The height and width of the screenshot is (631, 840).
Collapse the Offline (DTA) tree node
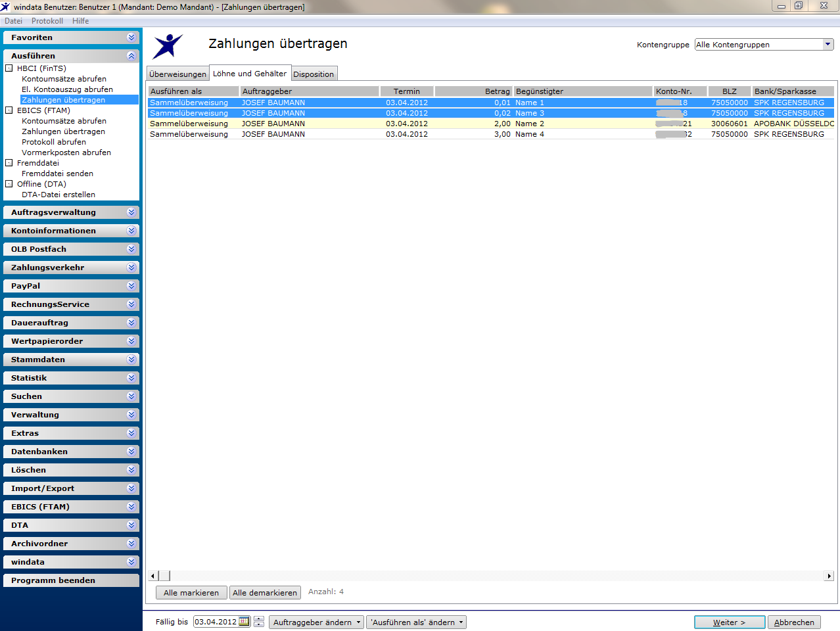[9, 184]
